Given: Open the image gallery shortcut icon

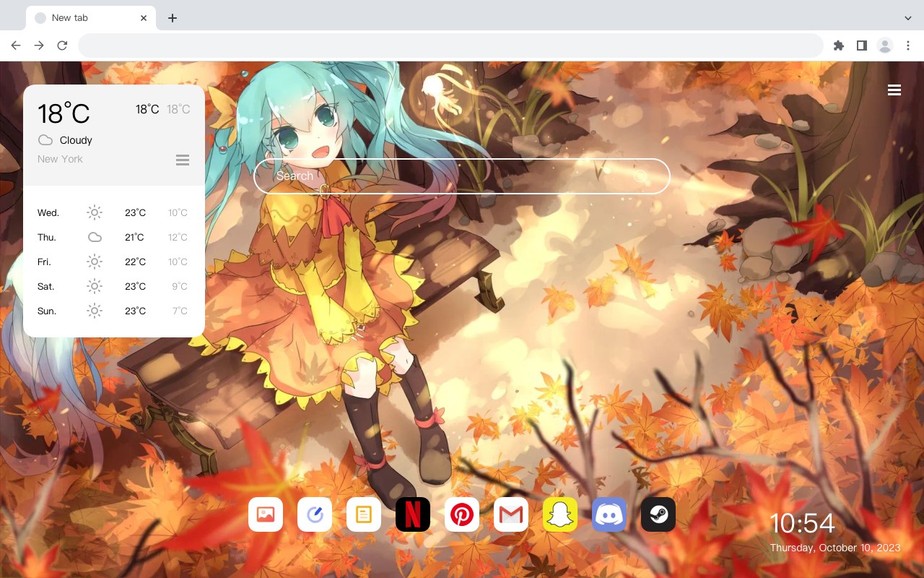Looking at the screenshot, I should pos(266,514).
